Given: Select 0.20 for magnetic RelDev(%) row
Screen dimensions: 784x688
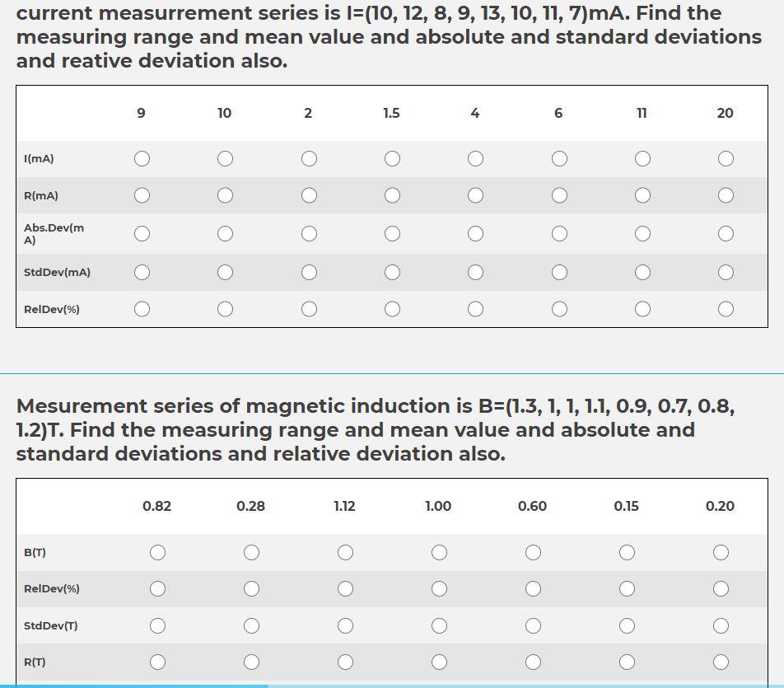Looking at the screenshot, I should coord(721,588).
